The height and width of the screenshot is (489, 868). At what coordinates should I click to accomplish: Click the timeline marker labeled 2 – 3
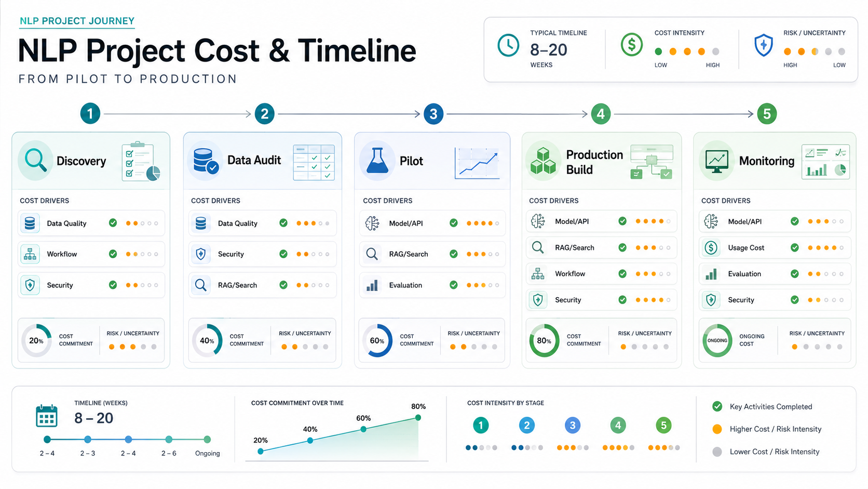tap(88, 440)
